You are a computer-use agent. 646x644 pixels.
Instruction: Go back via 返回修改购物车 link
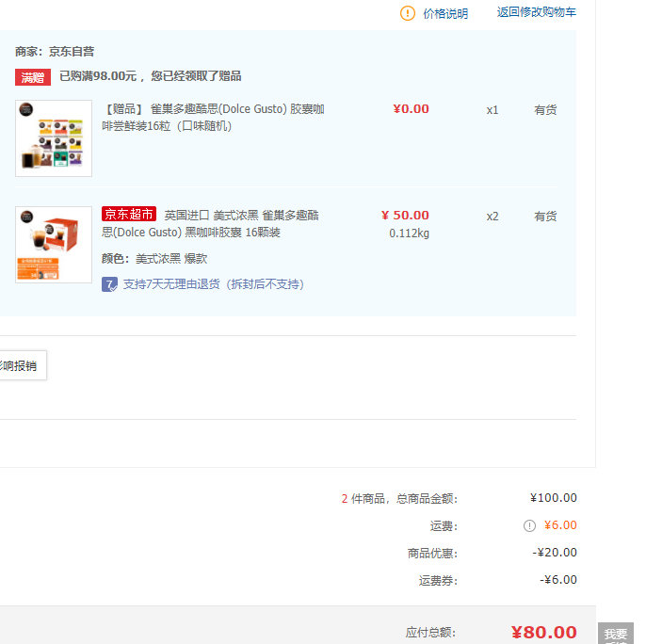click(x=536, y=12)
